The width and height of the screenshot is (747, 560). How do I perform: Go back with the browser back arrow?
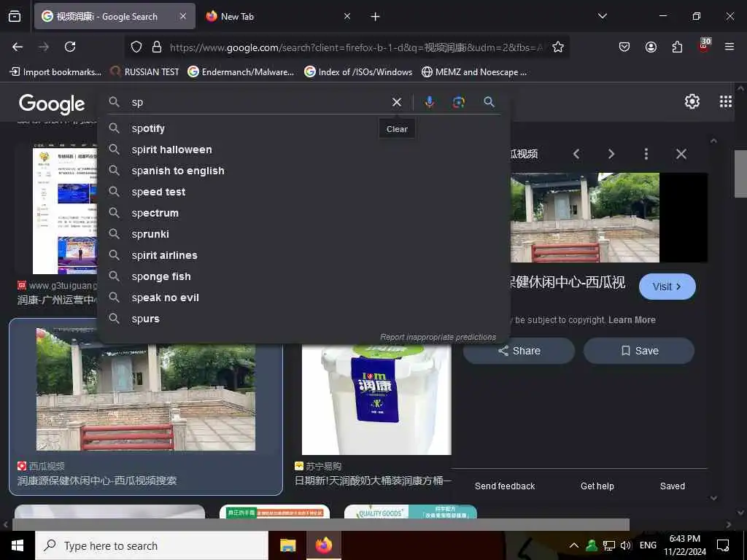[18, 47]
